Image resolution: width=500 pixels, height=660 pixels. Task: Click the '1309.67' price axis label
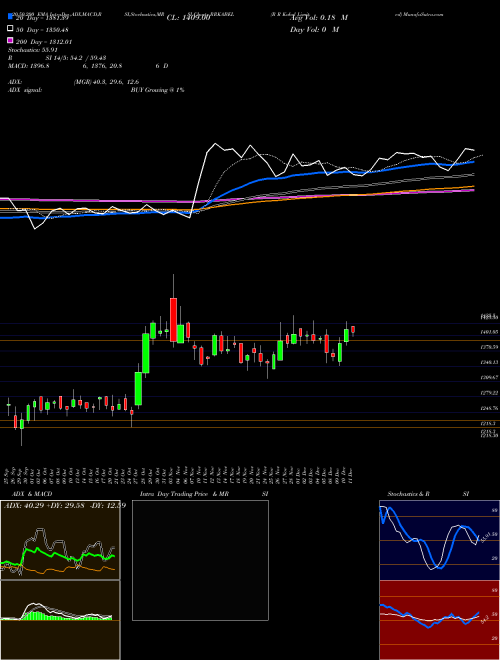(x=489, y=377)
